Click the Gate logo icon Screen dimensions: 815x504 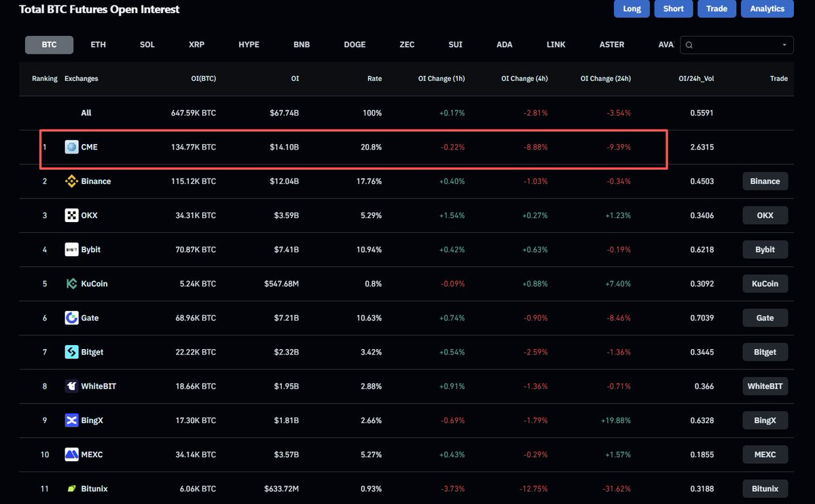click(71, 318)
